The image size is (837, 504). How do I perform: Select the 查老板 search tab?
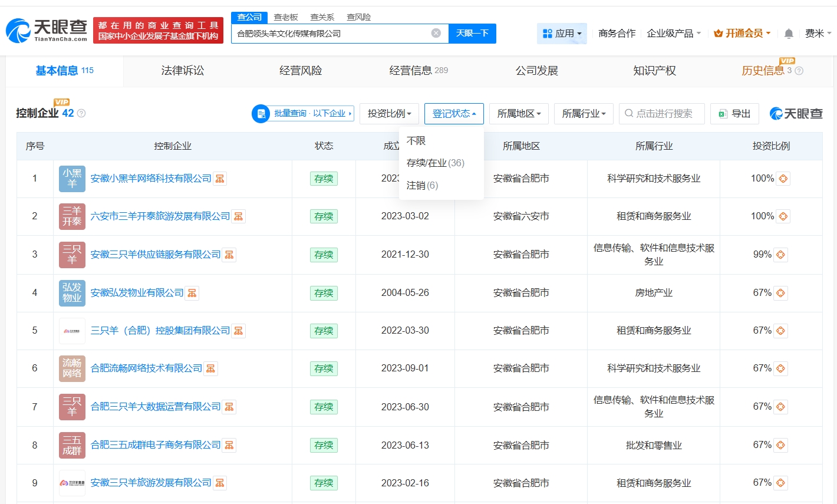(285, 17)
